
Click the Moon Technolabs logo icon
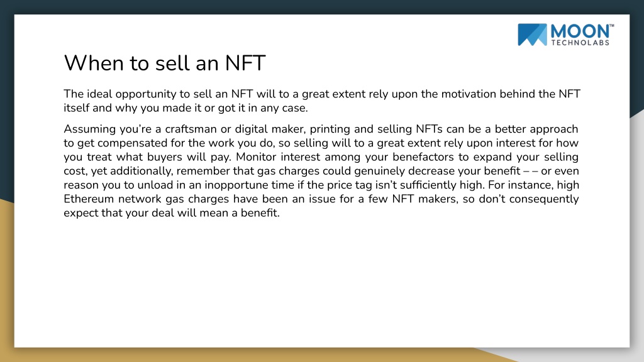tap(532, 35)
